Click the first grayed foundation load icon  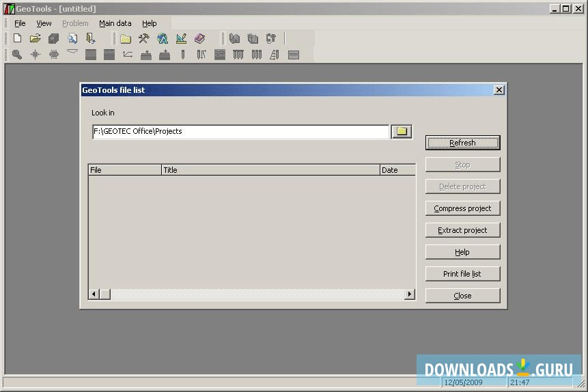[x=146, y=55]
